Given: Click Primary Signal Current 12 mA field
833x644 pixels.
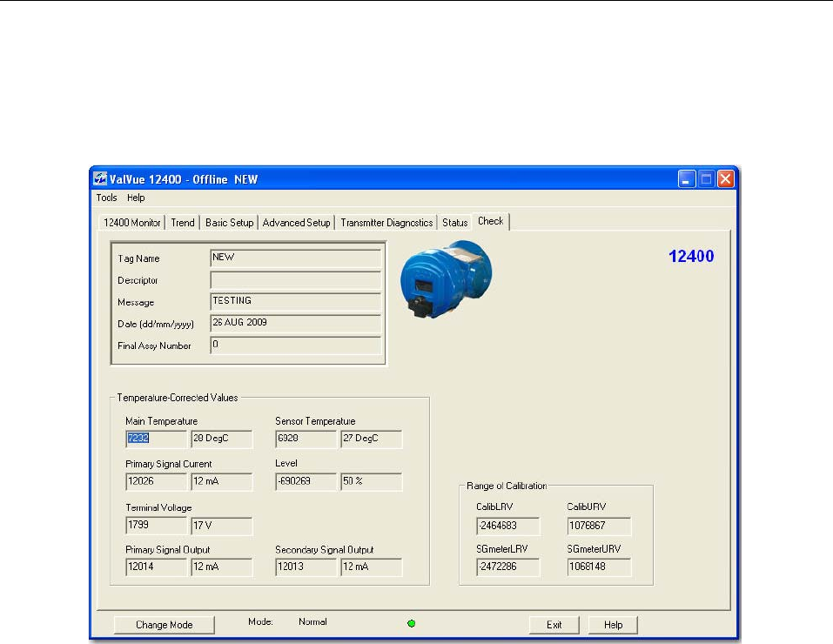Looking at the screenshot, I should click(x=222, y=482).
